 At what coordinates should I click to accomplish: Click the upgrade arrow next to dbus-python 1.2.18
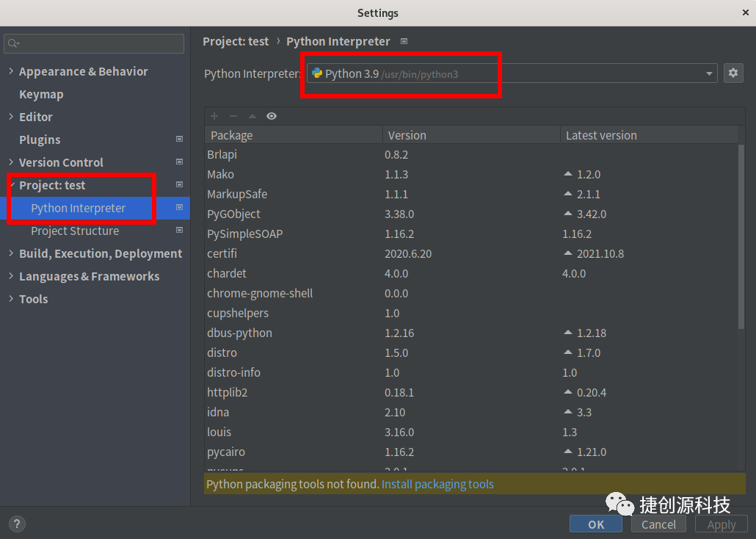tap(568, 332)
